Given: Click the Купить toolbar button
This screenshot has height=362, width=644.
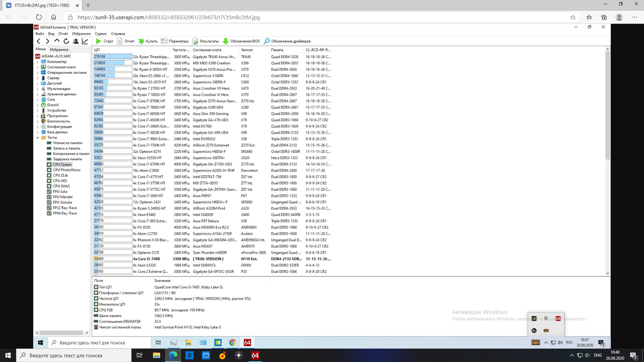Looking at the screenshot, I should click(148, 41).
